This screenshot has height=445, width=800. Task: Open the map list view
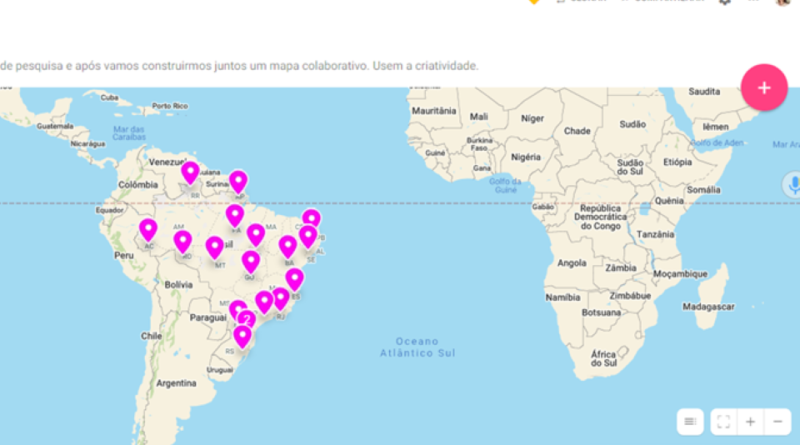pyautogui.click(x=689, y=422)
